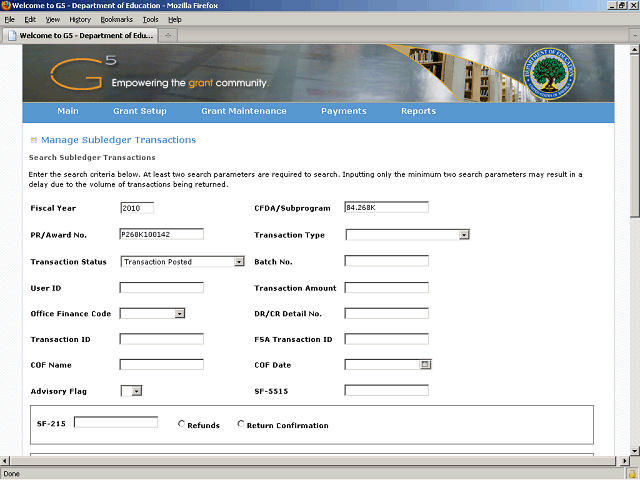This screenshot has height=480, width=640.
Task: Click the COF Date input field
Action: click(382, 364)
